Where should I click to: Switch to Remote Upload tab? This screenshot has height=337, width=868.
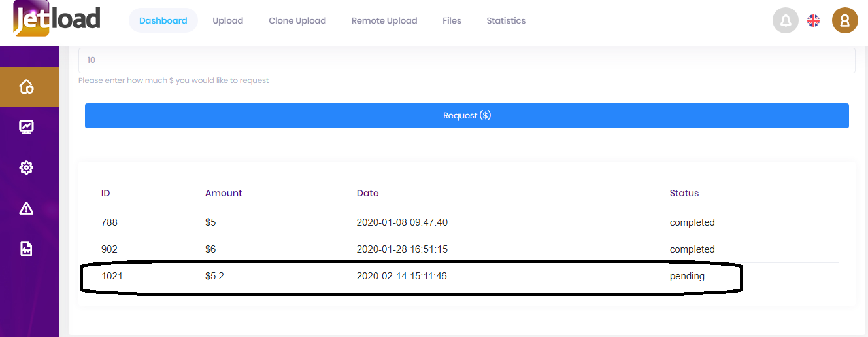384,21
